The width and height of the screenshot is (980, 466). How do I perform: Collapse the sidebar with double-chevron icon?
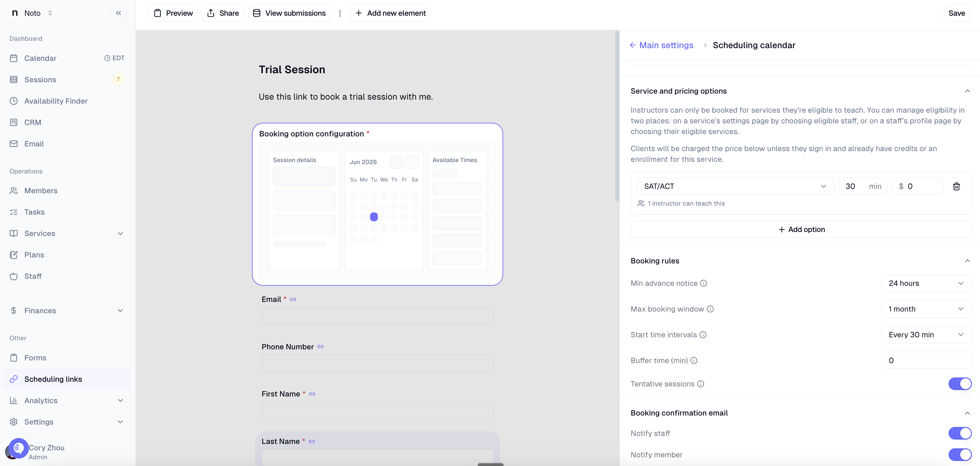click(x=118, y=13)
